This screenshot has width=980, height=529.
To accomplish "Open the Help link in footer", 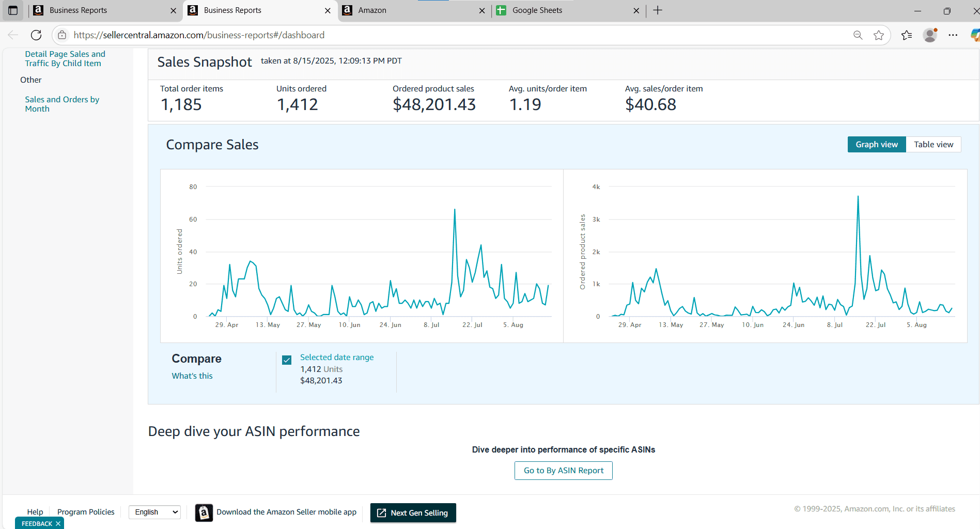I will coord(35,512).
